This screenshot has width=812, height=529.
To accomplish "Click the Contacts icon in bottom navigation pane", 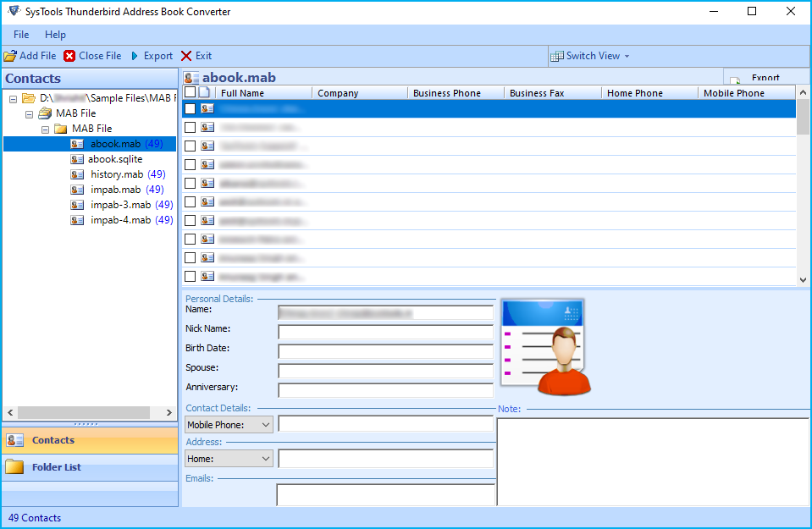I will click(x=15, y=440).
